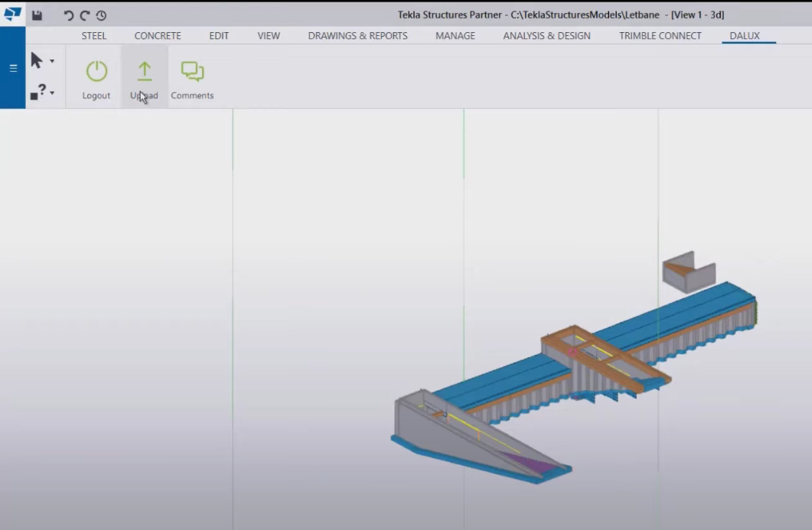
Task: Select the ANALYSIS & DESIGN tab
Action: tap(546, 36)
